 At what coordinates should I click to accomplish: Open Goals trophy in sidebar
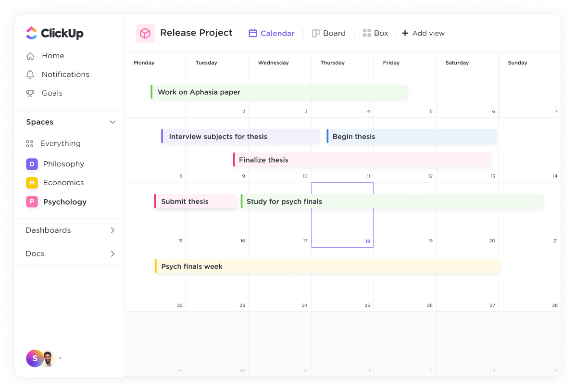click(x=30, y=93)
